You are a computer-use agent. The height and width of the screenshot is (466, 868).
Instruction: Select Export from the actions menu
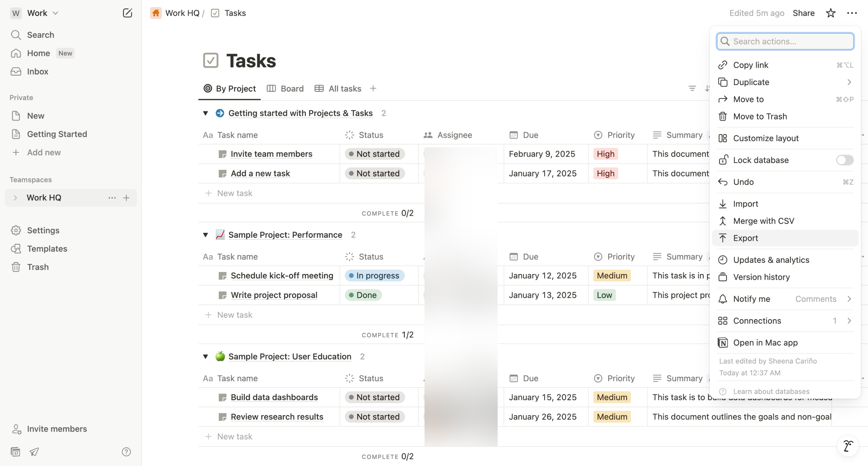tap(745, 238)
